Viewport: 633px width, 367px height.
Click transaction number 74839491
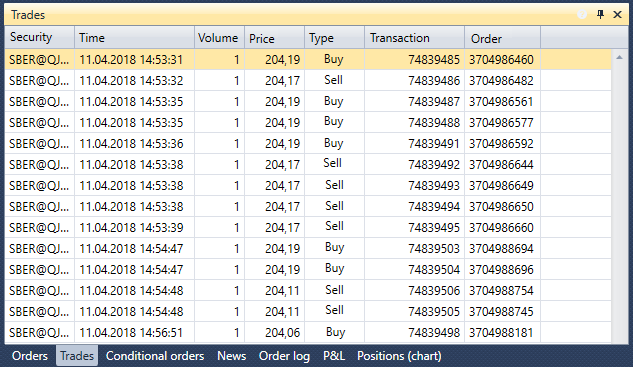tap(434, 143)
